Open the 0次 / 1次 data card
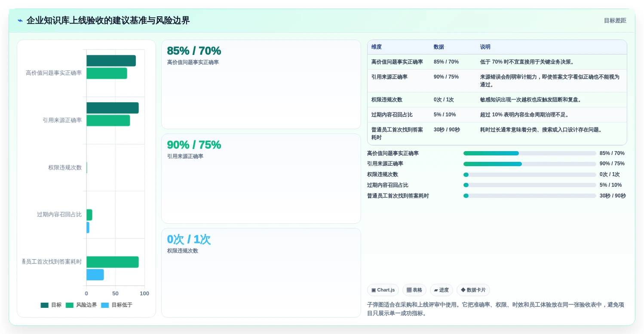This screenshot has height=334, width=644. coord(261,273)
